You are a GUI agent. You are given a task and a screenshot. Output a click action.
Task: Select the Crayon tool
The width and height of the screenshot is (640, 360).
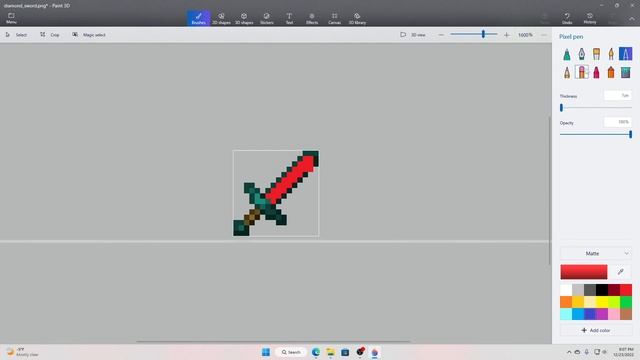tap(596, 72)
